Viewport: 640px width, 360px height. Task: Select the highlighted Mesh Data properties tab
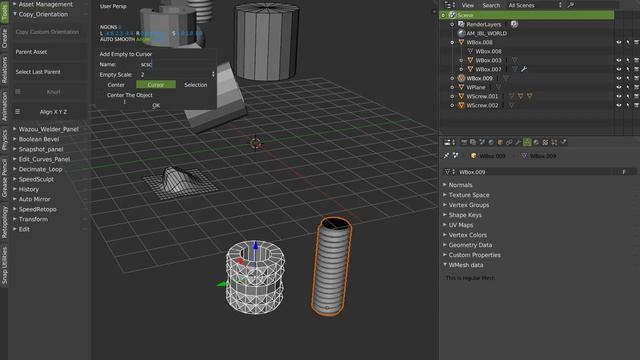(527, 142)
